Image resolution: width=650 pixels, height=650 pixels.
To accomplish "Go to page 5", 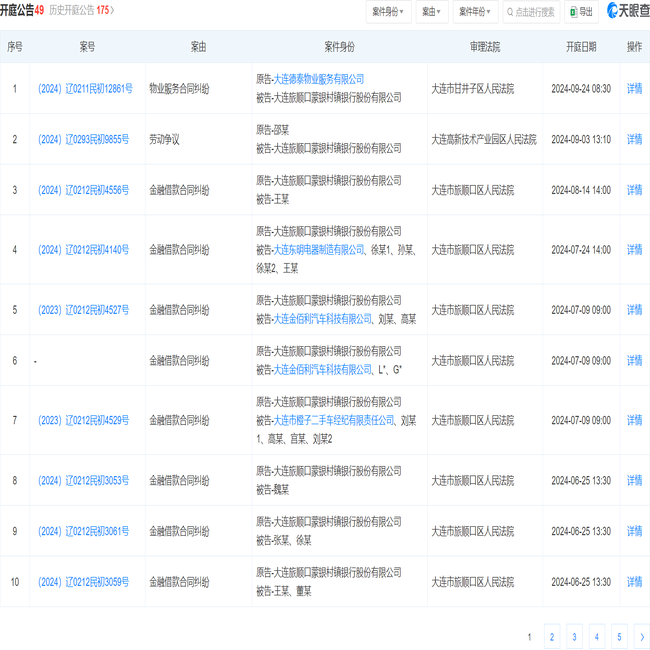I will point(619,637).
